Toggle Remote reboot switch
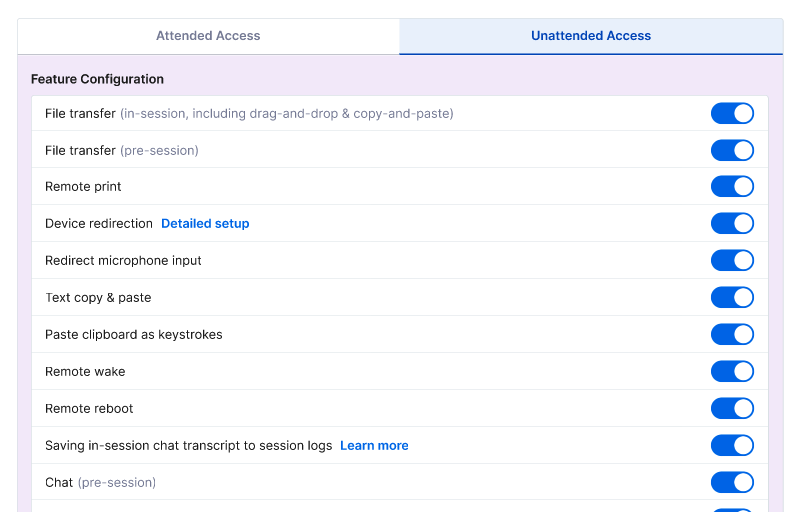 732,408
